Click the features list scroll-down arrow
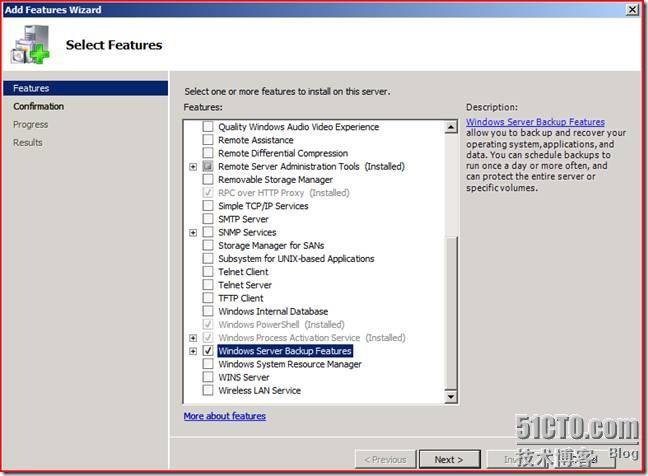Screen dimensions: 648x476 (451, 397)
